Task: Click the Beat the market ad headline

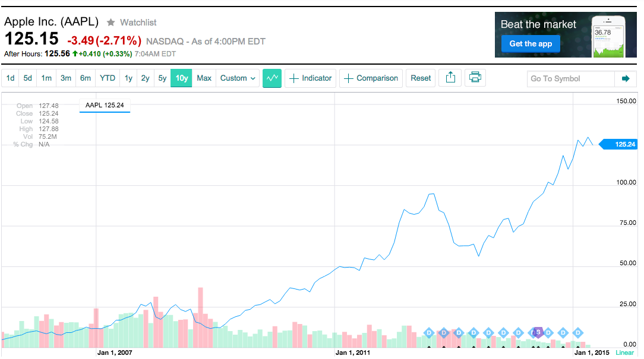Action: (x=538, y=24)
